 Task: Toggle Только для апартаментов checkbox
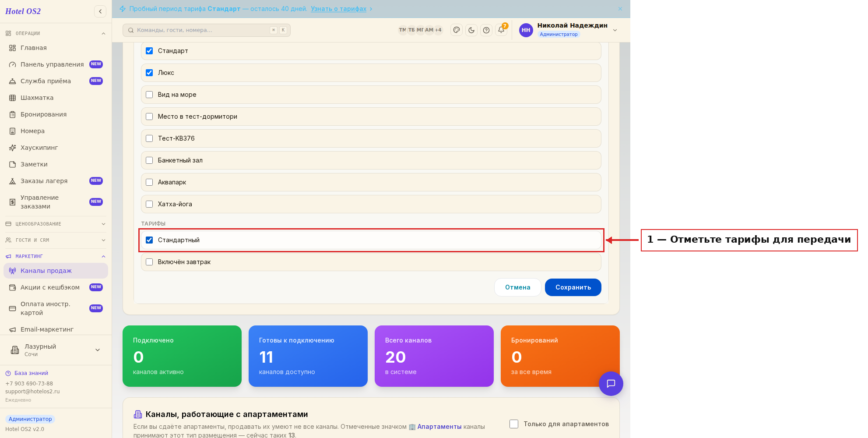coord(514,424)
